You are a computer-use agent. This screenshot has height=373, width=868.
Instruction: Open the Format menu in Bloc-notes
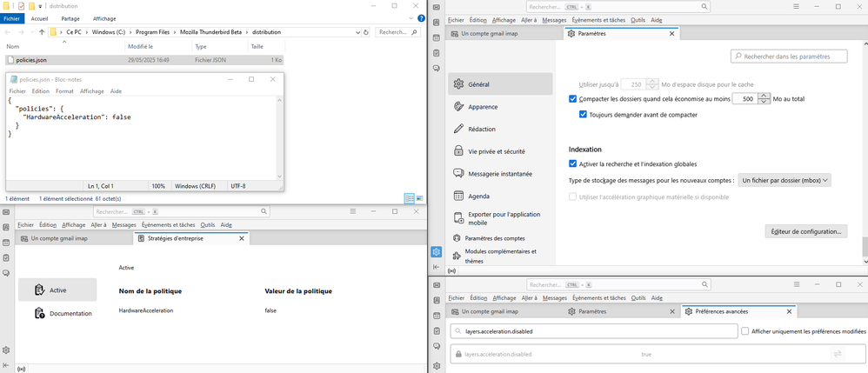tap(64, 91)
